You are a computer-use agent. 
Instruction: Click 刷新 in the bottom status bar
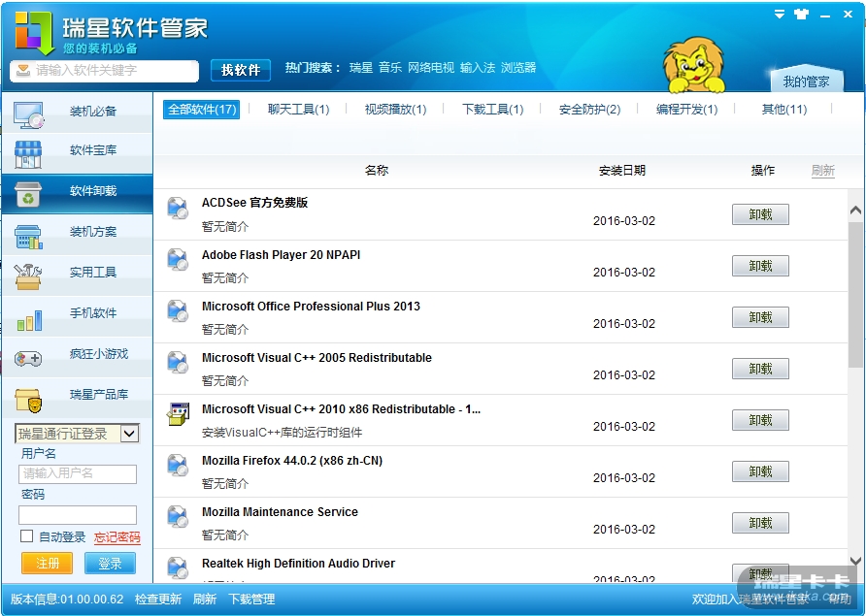204,599
